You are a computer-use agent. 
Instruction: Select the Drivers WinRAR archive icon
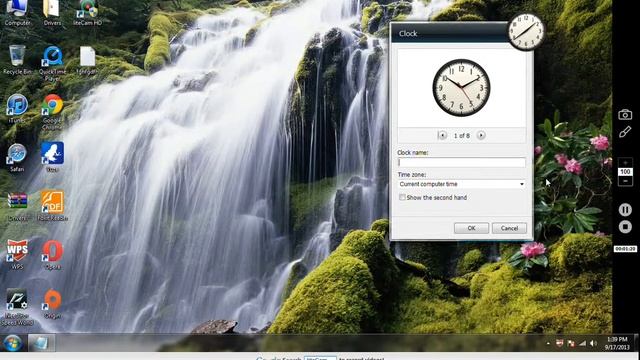[x=17, y=207]
